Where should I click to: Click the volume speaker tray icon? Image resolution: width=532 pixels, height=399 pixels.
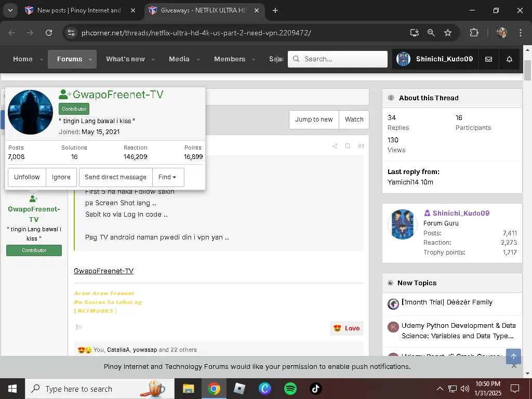click(465, 389)
